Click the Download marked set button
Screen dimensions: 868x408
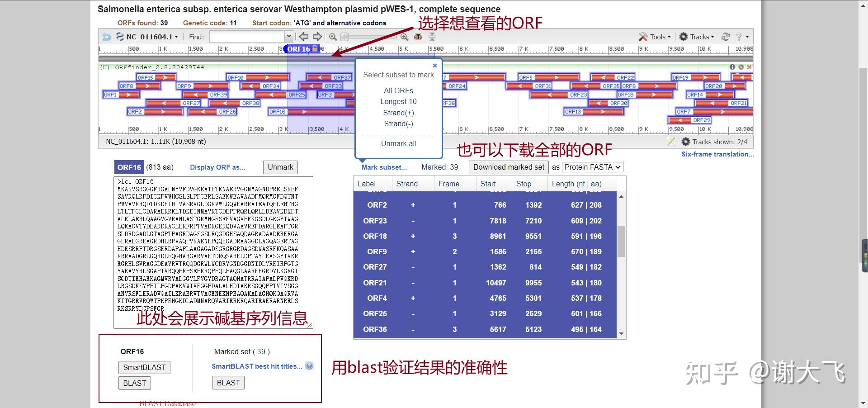coord(509,167)
